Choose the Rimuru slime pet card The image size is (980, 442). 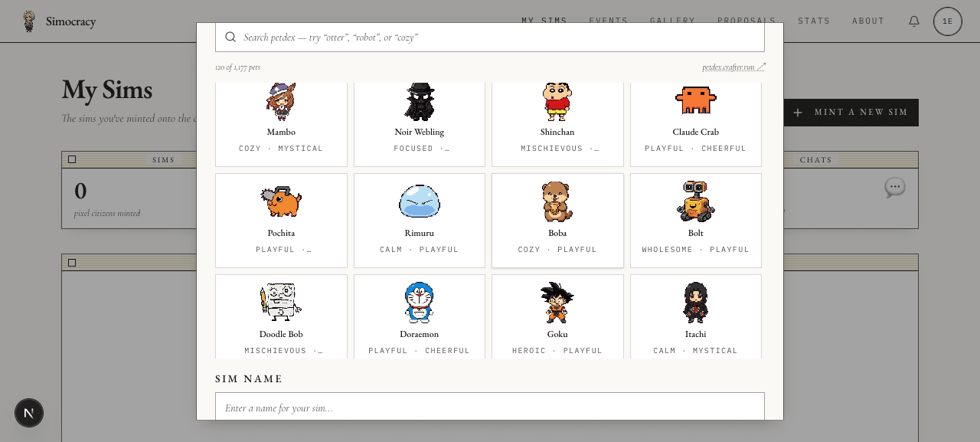[x=420, y=221]
